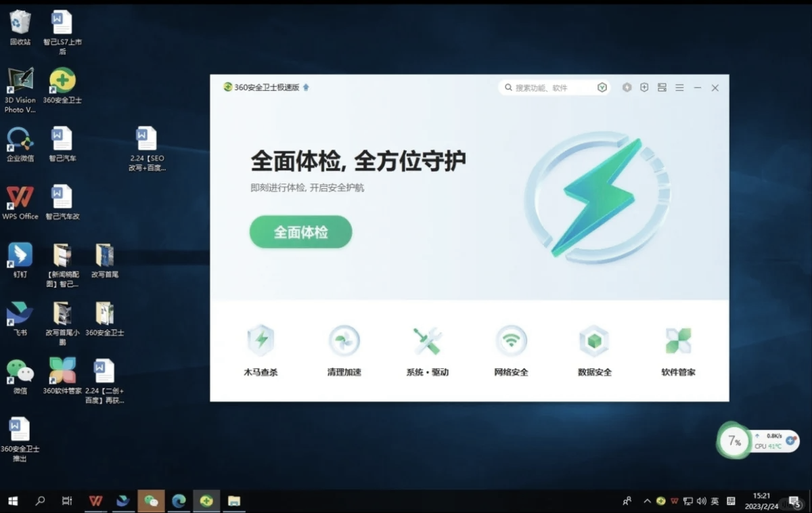Launch 木马查杀 Trojan scan
This screenshot has height=513, width=812.
click(261, 347)
